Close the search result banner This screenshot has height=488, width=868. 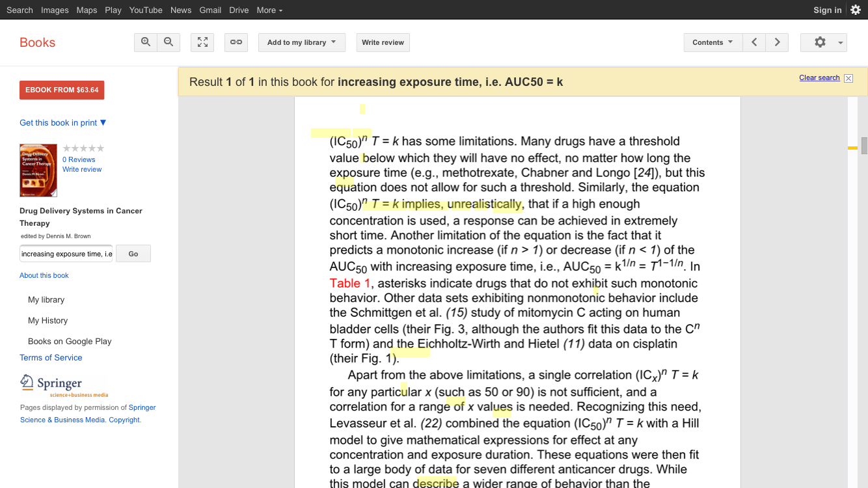[848, 78]
